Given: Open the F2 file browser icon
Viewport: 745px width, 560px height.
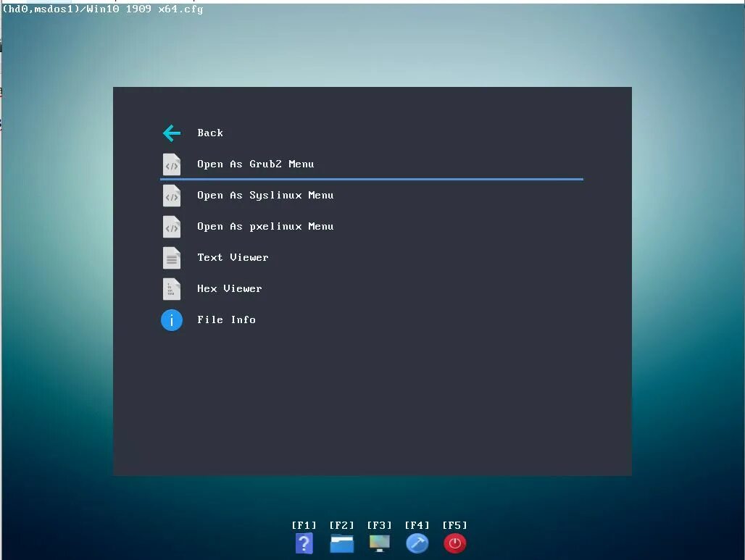Looking at the screenshot, I should pyautogui.click(x=341, y=543).
